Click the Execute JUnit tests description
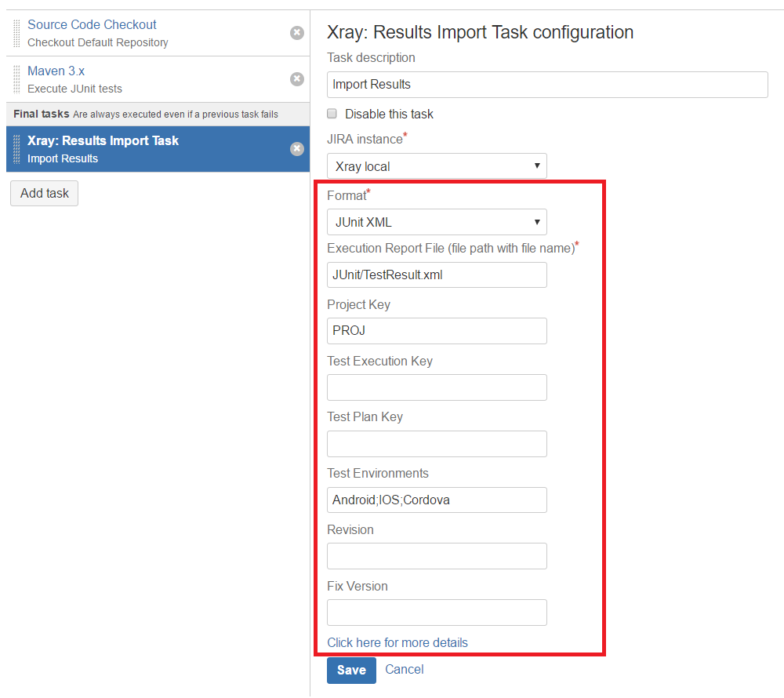The width and height of the screenshot is (784, 698). point(74,89)
